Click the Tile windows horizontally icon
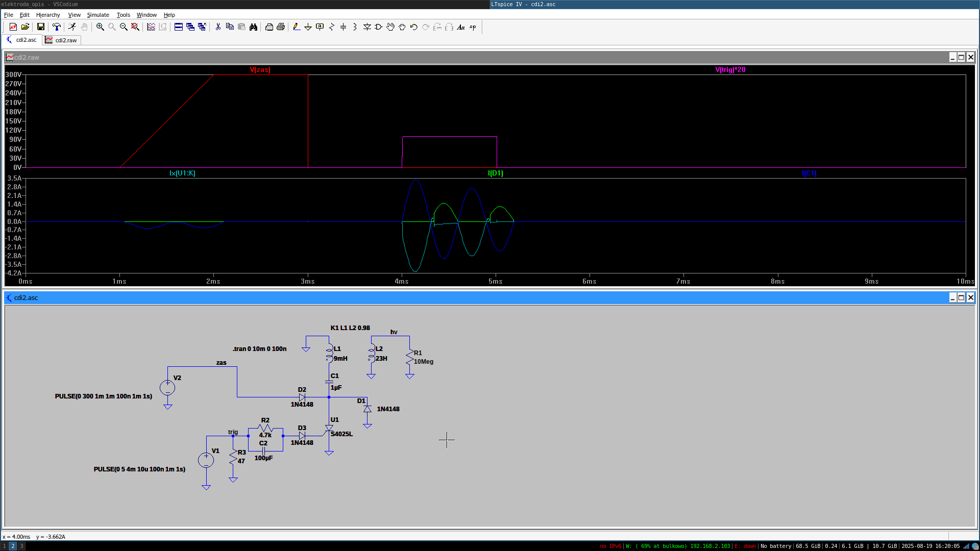Image resolution: width=980 pixels, height=551 pixels. click(x=179, y=27)
